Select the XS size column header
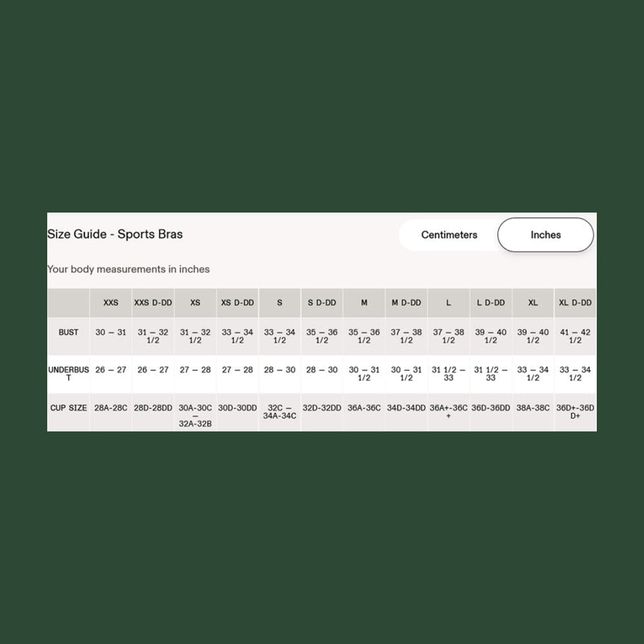This screenshot has width=644, height=644. click(195, 303)
